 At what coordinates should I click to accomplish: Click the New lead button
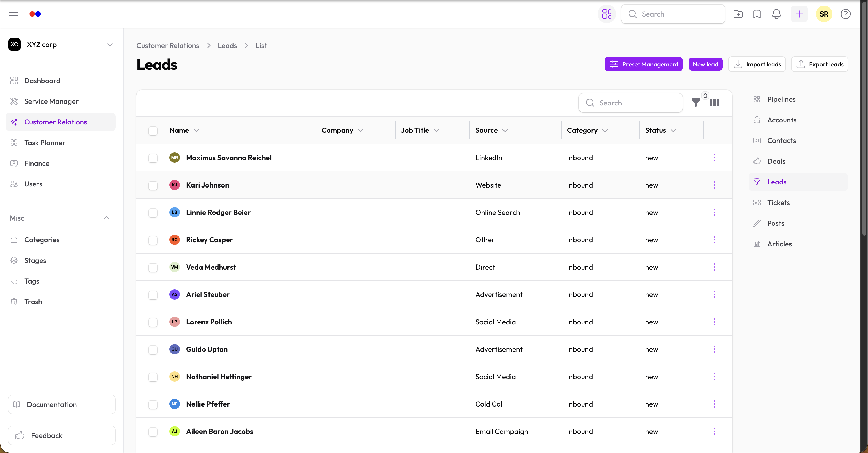705,64
